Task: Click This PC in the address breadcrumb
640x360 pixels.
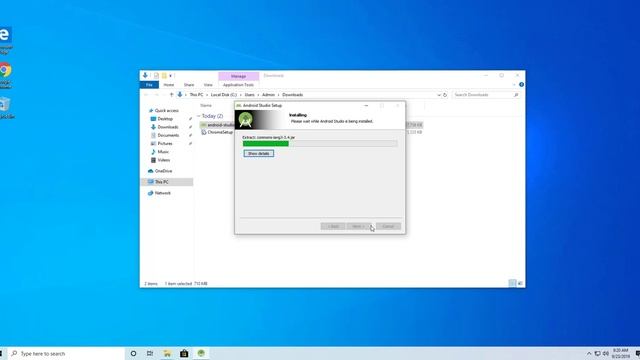Action: tap(196, 95)
